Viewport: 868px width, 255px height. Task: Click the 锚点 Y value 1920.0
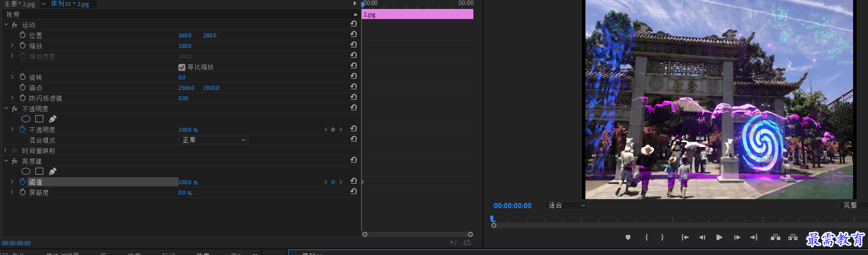click(x=211, y=88)
